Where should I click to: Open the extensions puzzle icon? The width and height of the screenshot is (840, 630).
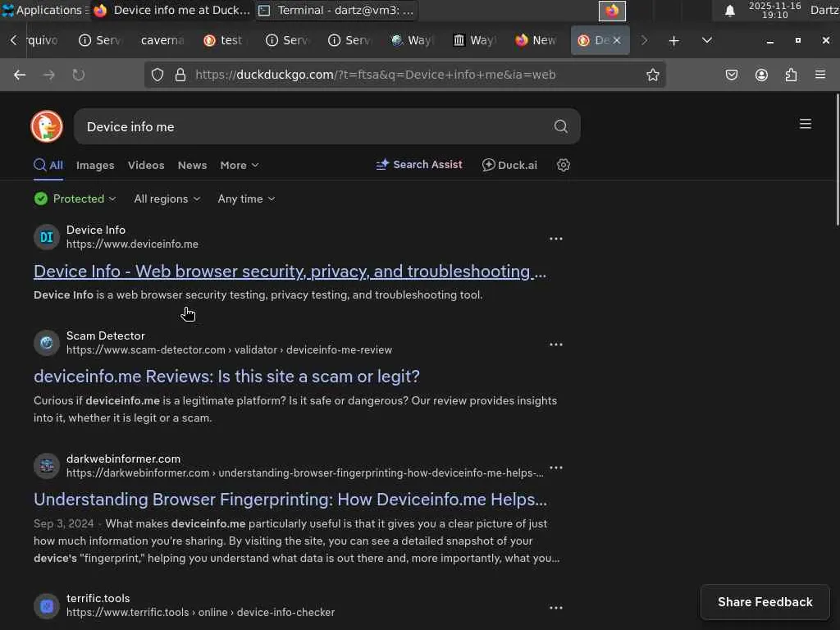[791, 75]
